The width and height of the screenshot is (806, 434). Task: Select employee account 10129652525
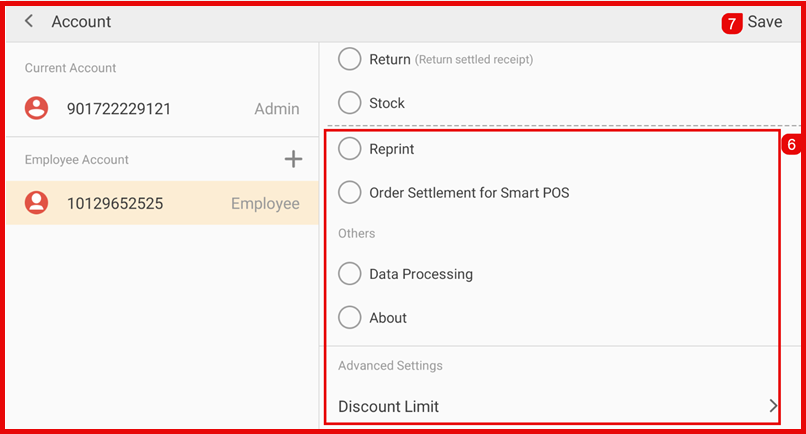(115, 204)
